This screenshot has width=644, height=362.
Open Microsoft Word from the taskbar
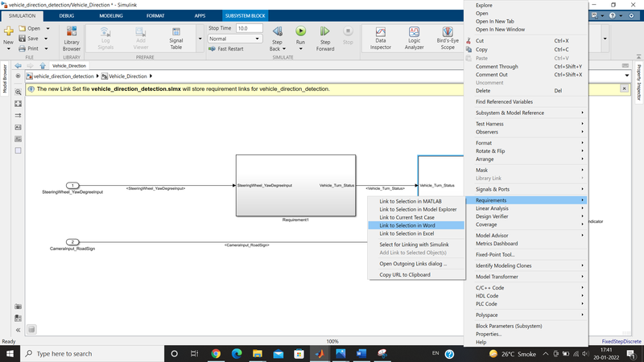click(361, 353)
